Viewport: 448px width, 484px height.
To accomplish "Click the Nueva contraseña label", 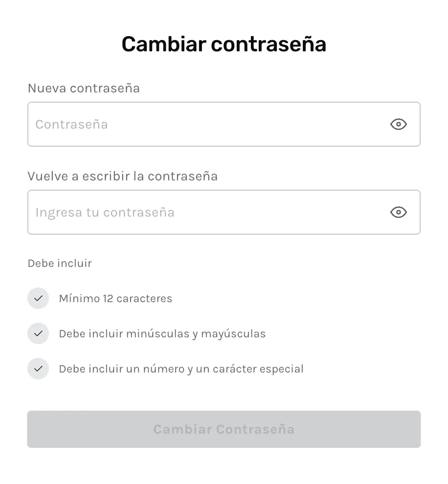I will tap(84, 88).
